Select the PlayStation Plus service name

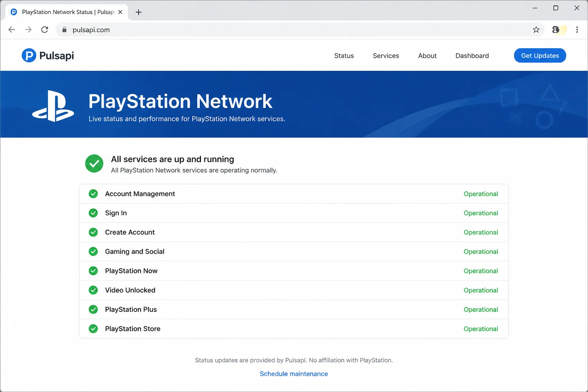(x=131, y=309)
